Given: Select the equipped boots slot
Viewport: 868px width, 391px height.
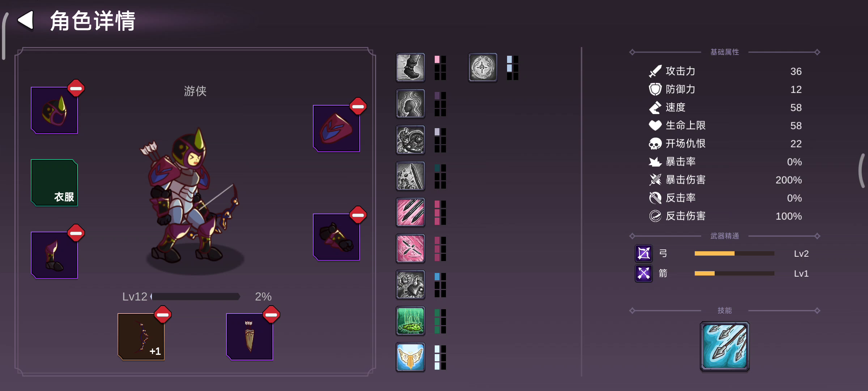Looking at the screenshot, I should [54, 255].
